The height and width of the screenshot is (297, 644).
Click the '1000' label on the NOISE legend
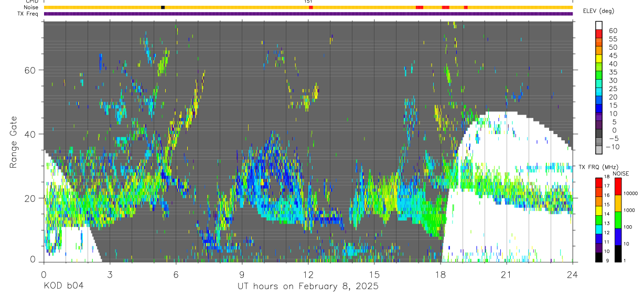coord(629,210)
